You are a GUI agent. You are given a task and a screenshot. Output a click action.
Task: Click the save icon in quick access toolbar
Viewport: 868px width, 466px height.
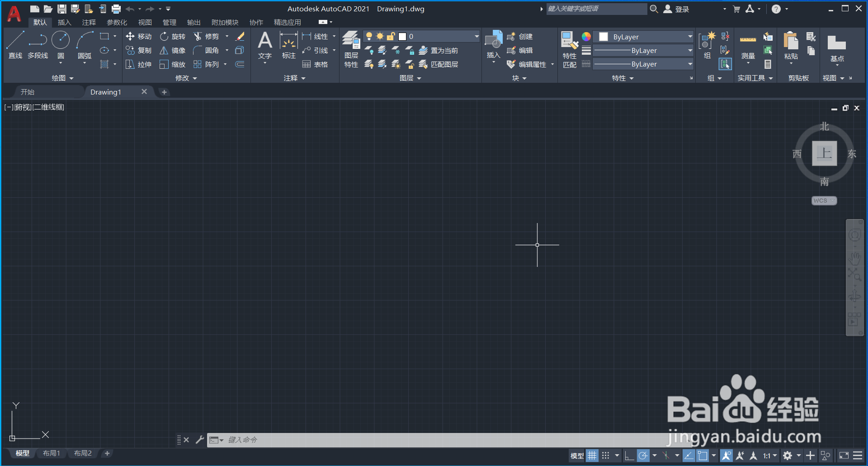tap(62, 9)
